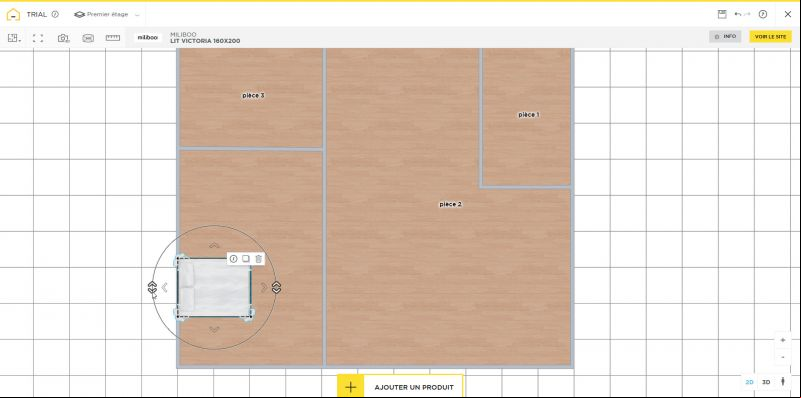Nudge the bed up with the top chevron

coord(215,245)
